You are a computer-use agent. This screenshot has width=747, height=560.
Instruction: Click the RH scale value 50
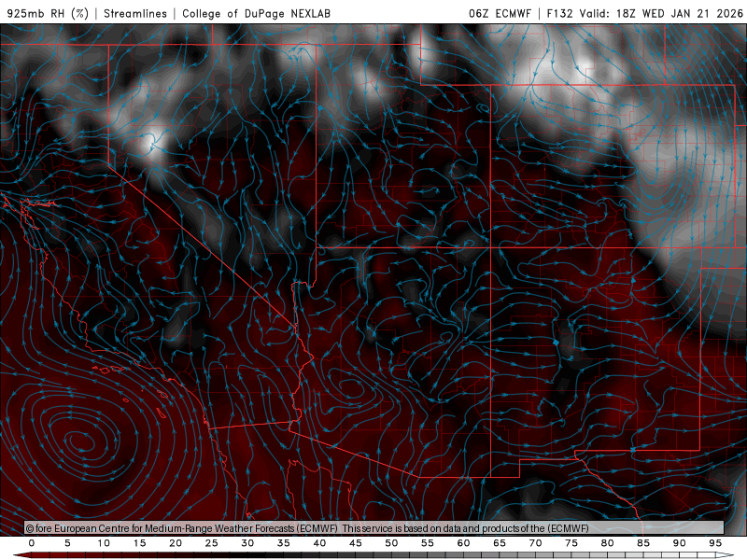click(391, 543)
